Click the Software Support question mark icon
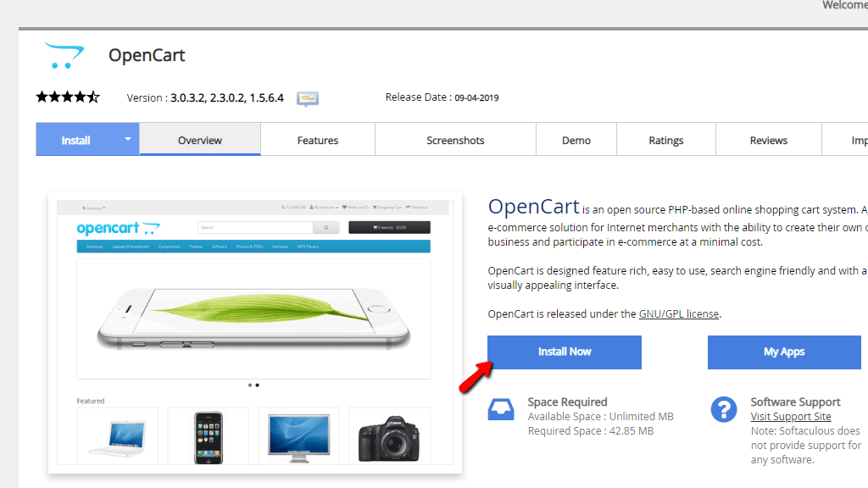 723,409
